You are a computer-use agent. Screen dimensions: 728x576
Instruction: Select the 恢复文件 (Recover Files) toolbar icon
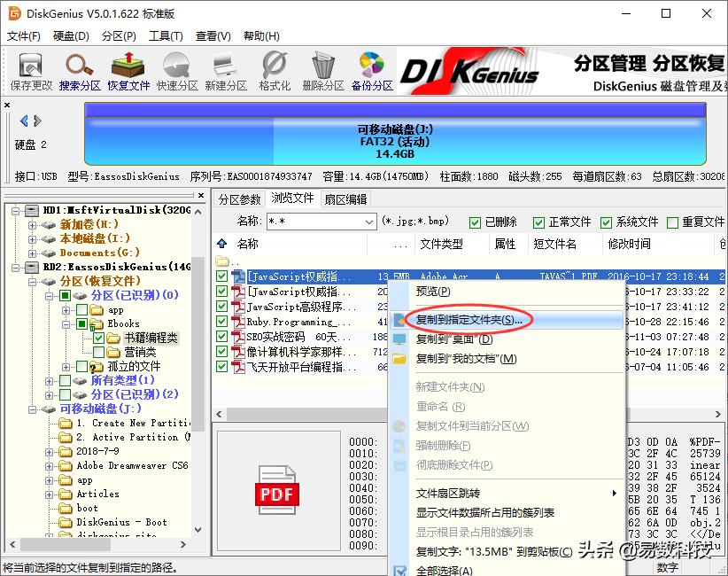(x=128, y=69)
